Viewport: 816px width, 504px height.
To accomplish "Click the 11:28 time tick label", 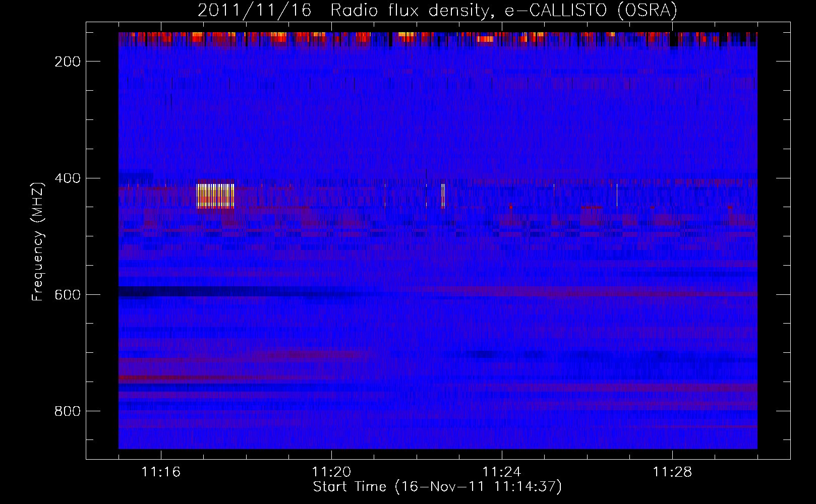I will point(672,472).
